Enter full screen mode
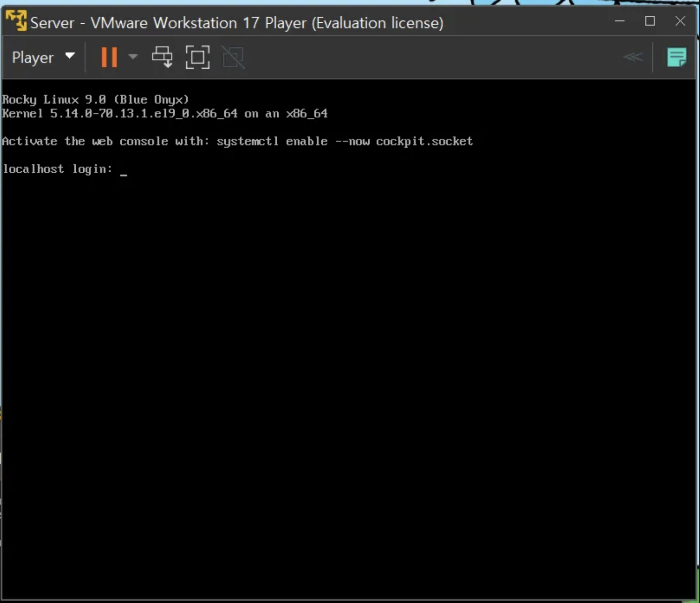Image resolution: width=700 pixels, height=603 pixels. 198,57
